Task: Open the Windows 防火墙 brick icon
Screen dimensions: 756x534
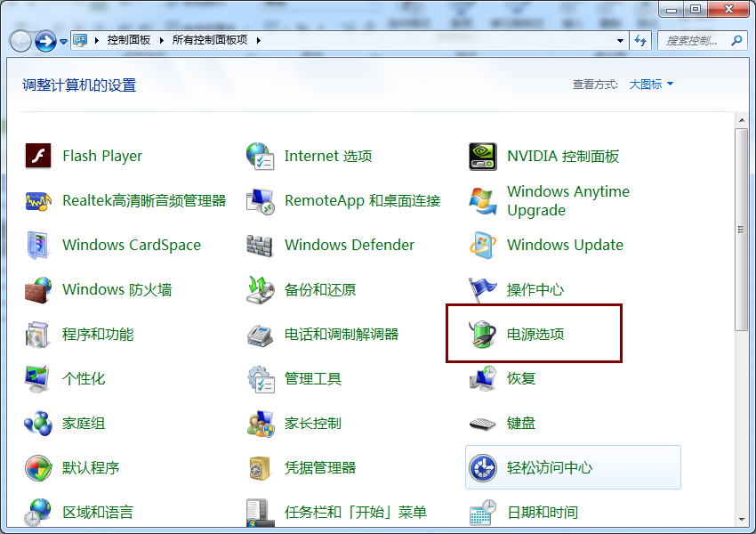Action: [38, 290]
